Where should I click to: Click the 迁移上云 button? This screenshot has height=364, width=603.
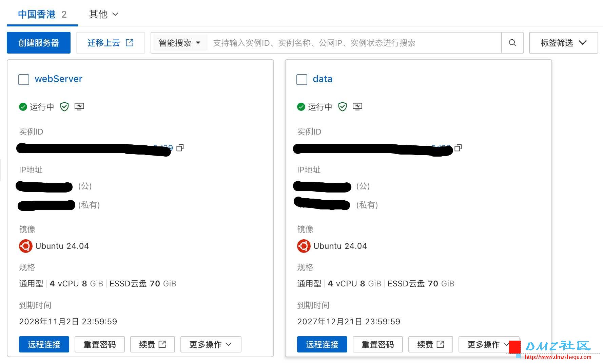pyautogui.click(x=111, y=43)
